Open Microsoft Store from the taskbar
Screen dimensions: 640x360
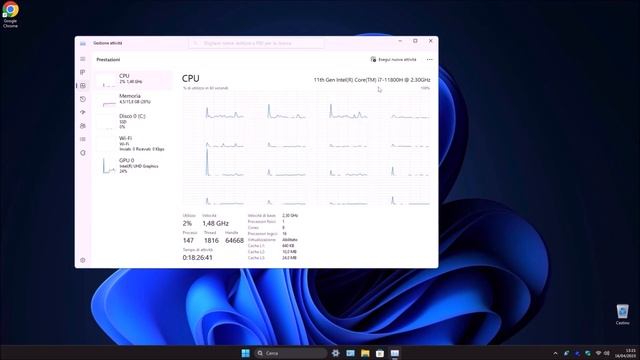[x=380, y=353]
